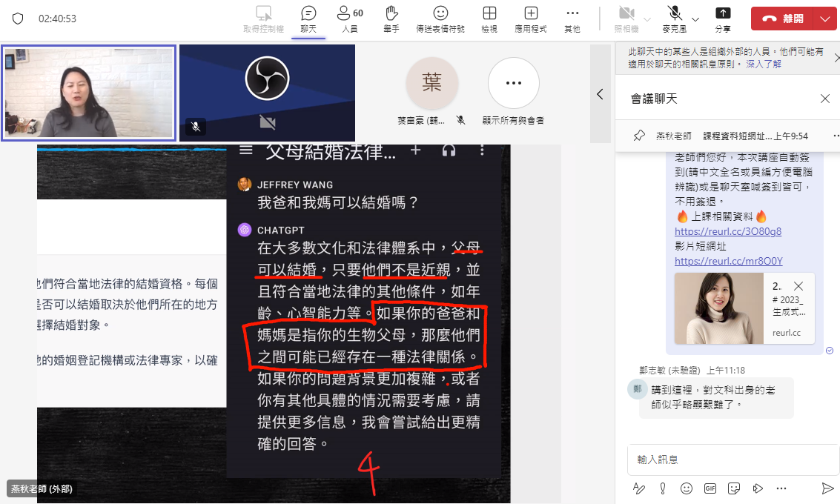Click the 葉 participant avatar
840x504 pixels.
[x=431, y=83]
